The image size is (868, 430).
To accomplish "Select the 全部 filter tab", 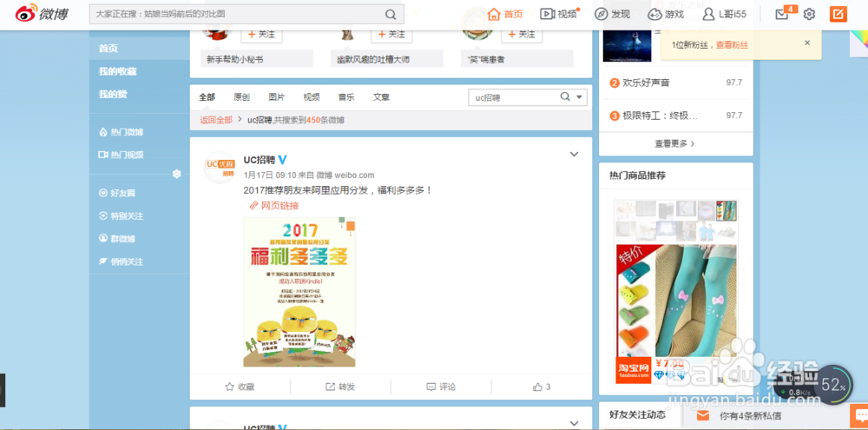I will 207,97.
